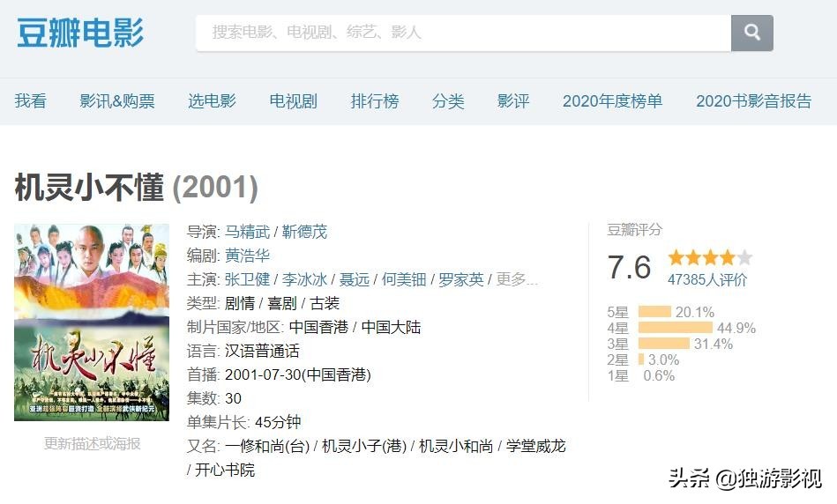Open director 马精武's profile link
The image size is (837, 504).
(x=247, y=232)
